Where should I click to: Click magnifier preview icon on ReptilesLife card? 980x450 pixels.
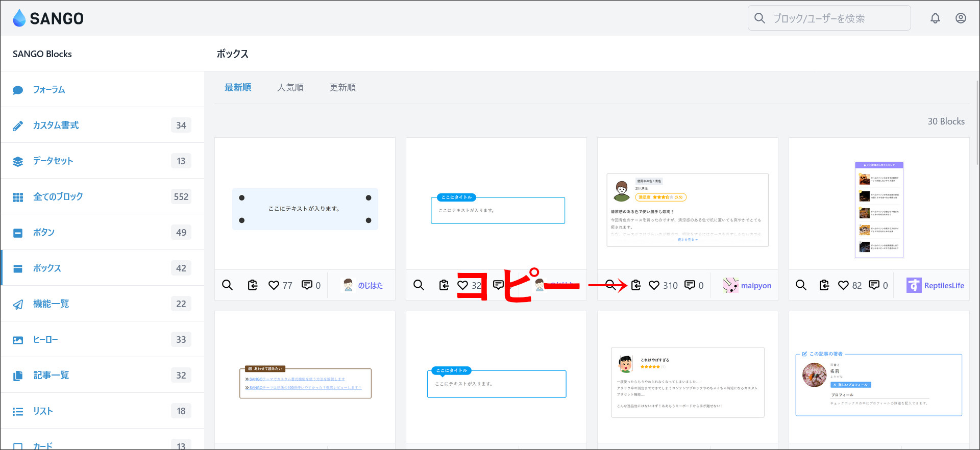coord(801,285)
